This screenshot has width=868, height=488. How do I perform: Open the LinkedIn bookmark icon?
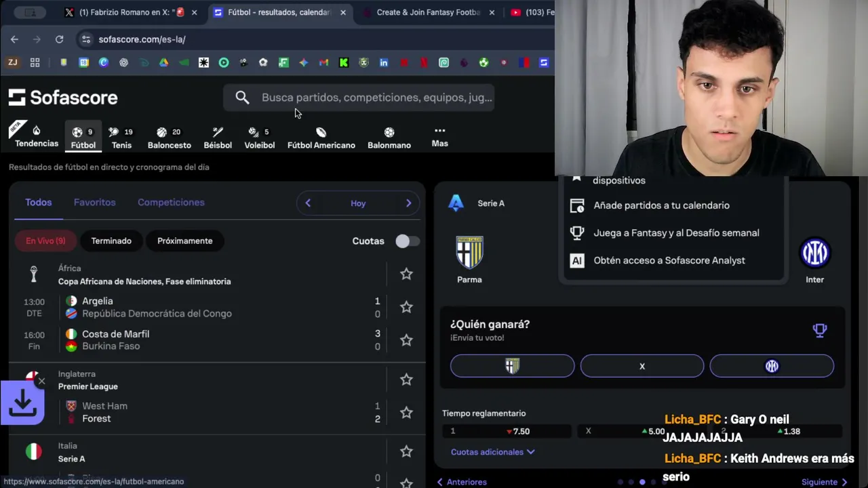pyautogui.click(x=384, y=62)
